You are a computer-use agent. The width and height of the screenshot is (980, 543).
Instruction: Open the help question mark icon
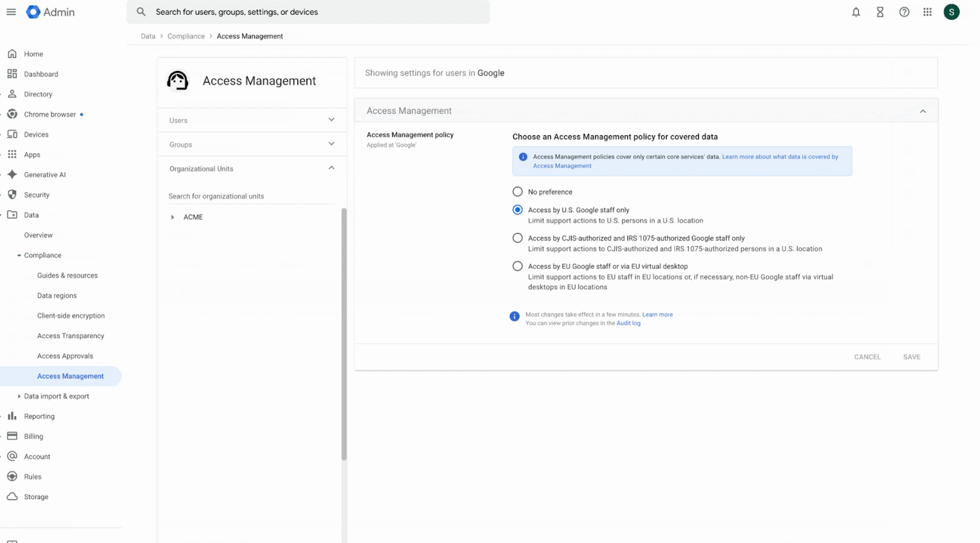tap(904, 12)
